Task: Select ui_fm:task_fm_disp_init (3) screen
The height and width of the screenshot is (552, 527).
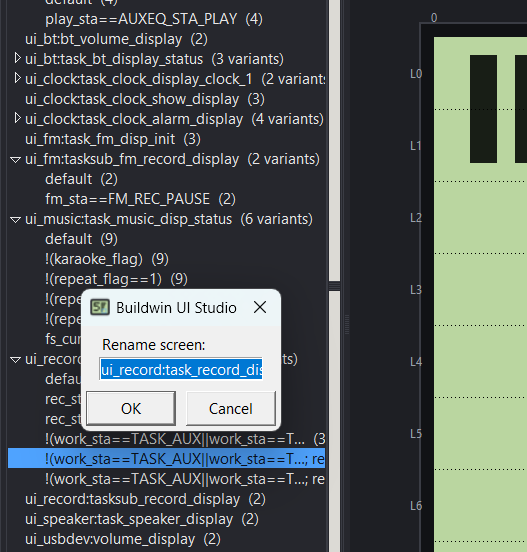Action: (113, 139)
